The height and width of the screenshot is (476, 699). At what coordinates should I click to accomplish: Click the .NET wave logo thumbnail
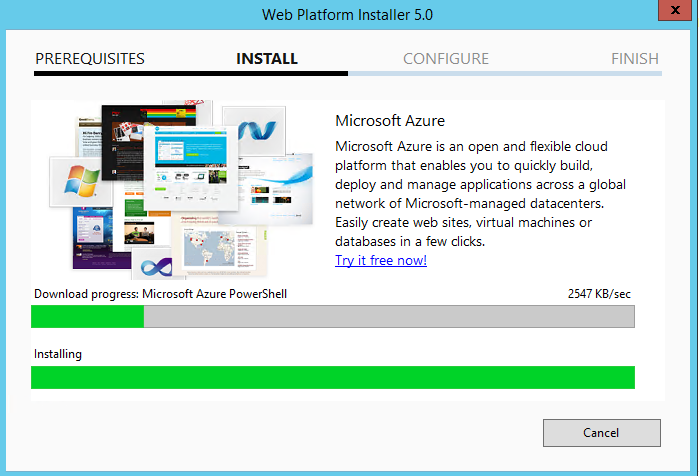(255, 130)
